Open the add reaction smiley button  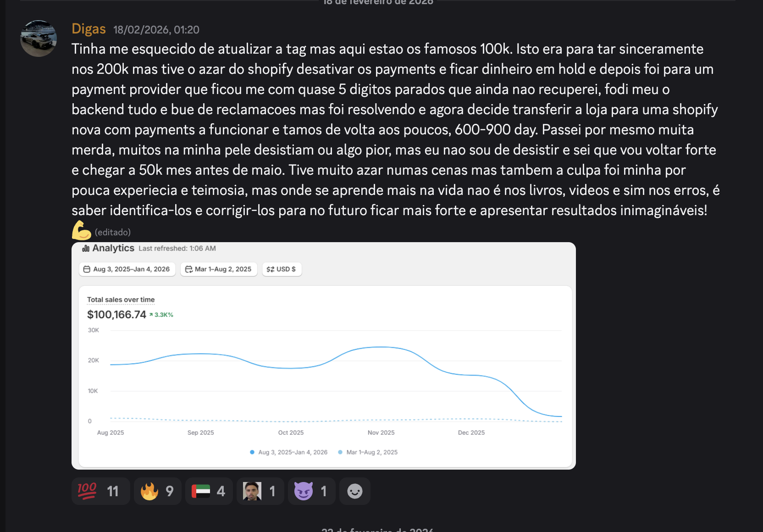[x=354, y=491]
